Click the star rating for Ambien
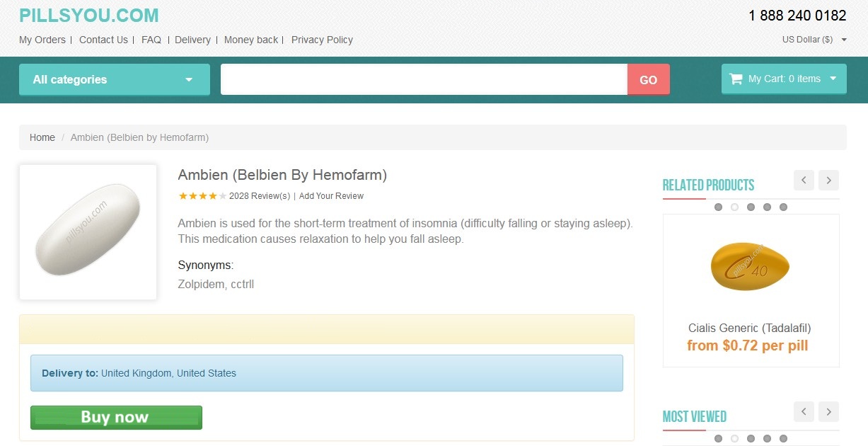This screenshot has height=446, width=868. point(202,196)
